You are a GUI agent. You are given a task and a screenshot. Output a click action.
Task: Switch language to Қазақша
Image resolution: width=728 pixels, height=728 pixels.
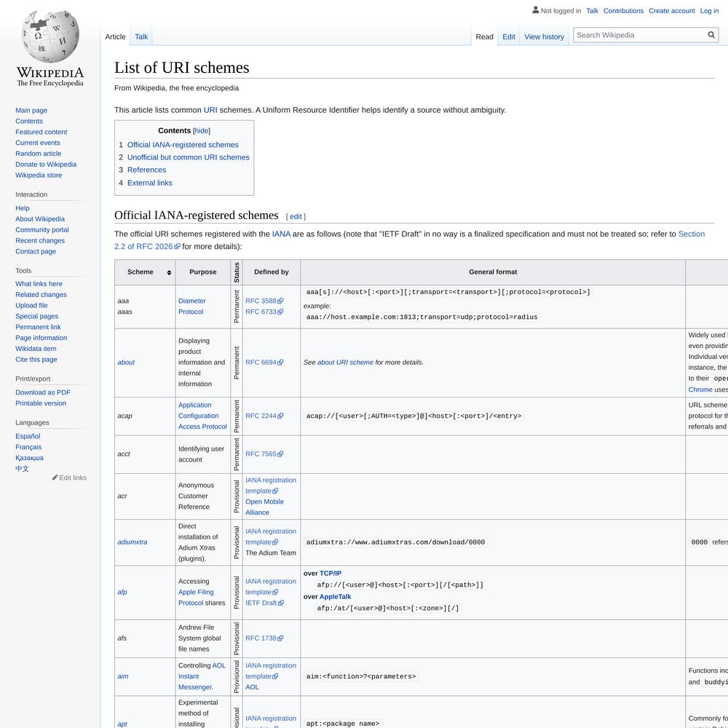coord(29,458)
